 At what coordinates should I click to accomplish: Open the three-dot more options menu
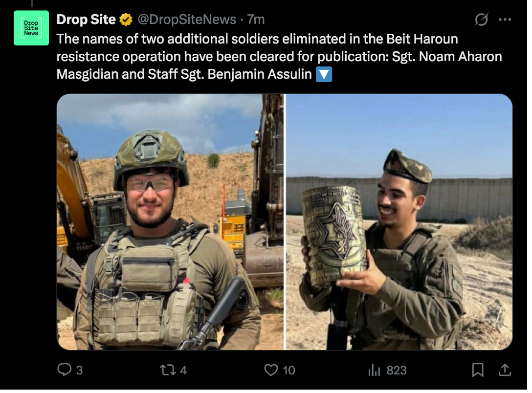(x=505, y=20)
